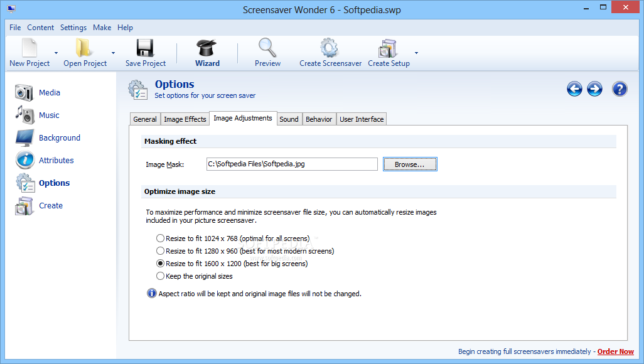644x364 pixels.
Task: Switch to the Sound tab
Action: pos(289,119)
